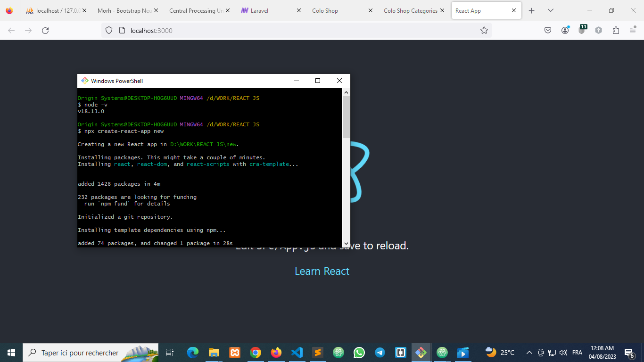Close the Central Processing Unit tab
This screenshot has width=644, height=362.
[227, 10]
